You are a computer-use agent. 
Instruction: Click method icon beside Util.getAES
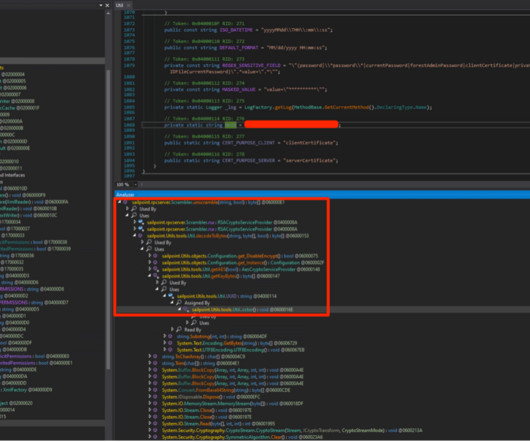155,269
